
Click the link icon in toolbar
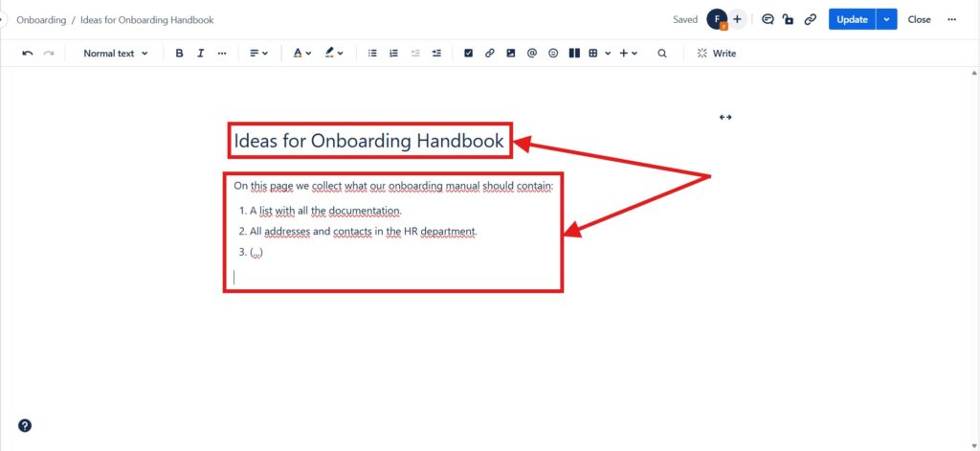pyautogui.click(x=489, y=54)
